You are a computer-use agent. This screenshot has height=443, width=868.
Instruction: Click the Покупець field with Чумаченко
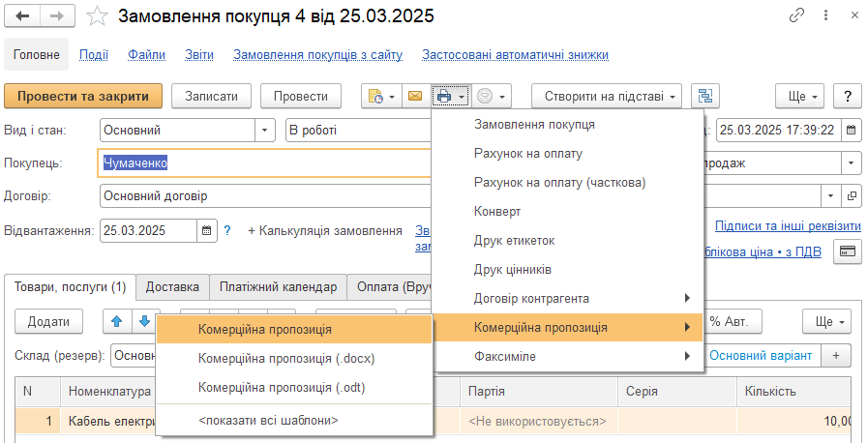point(264,163)
